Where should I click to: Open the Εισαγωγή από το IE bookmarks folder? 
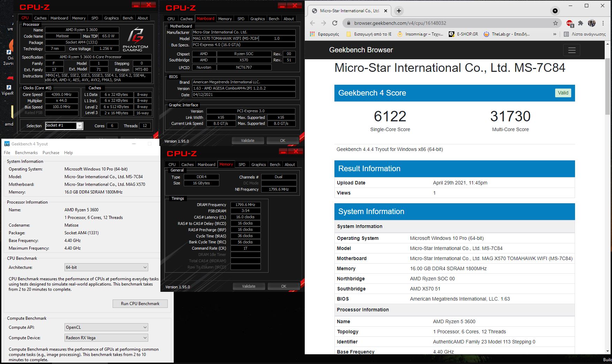coord(369,34)
